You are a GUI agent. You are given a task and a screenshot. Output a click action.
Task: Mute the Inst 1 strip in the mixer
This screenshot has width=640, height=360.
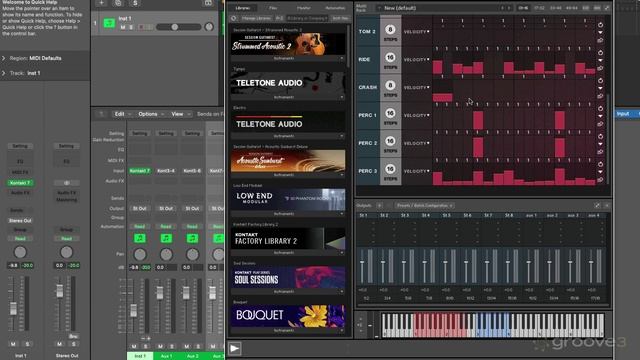[134, 346]
